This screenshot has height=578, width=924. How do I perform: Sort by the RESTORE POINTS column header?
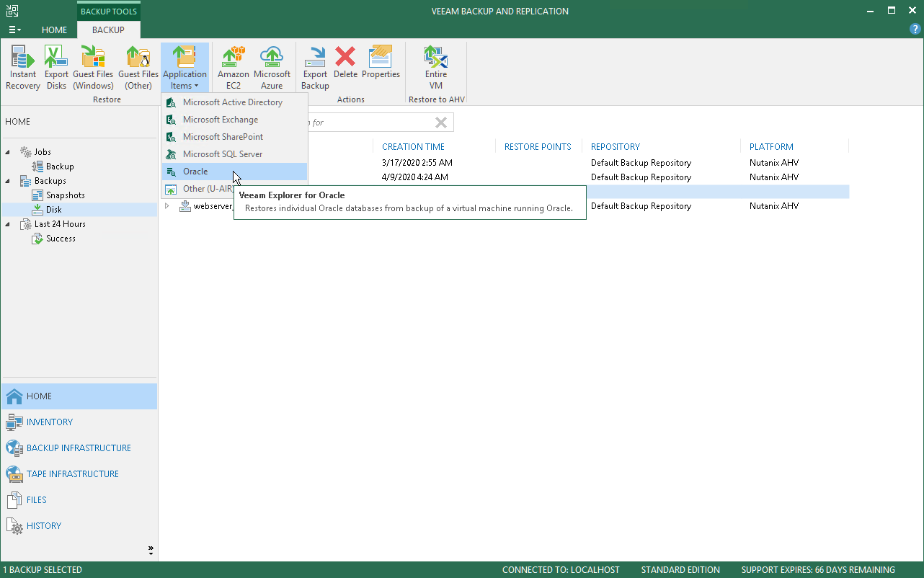tap(538, 147)
